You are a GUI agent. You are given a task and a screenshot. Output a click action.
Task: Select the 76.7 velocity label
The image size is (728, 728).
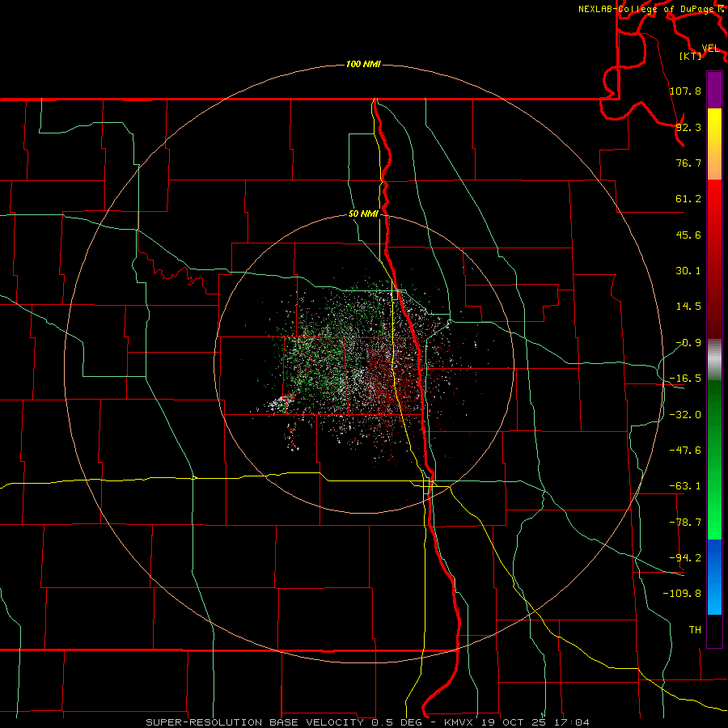(x=688, y=163)
